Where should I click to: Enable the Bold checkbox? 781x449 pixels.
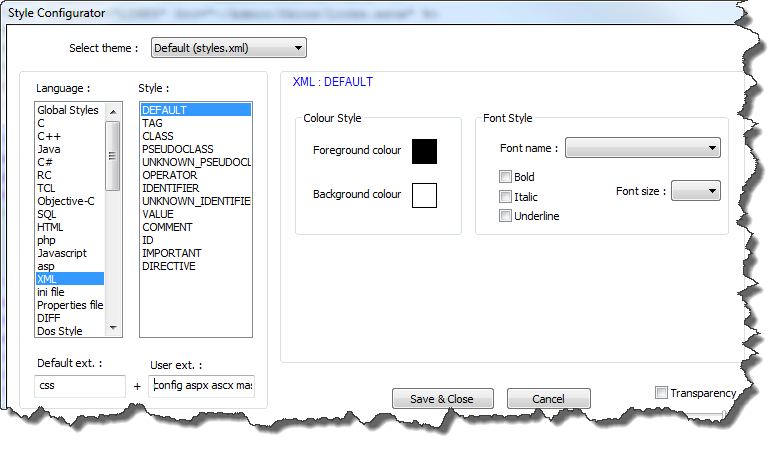[x=506, y=177]
